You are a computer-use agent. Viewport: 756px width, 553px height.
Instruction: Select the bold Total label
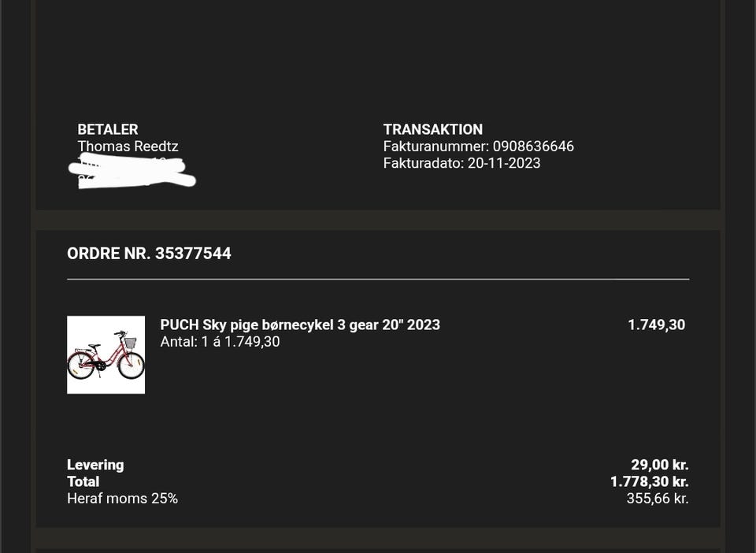click(83, 481)
